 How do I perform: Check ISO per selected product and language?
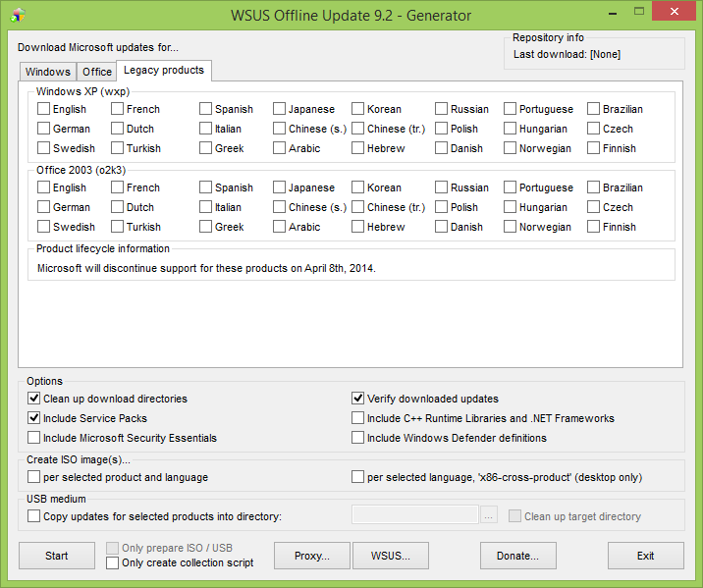(x=35, y=477)
